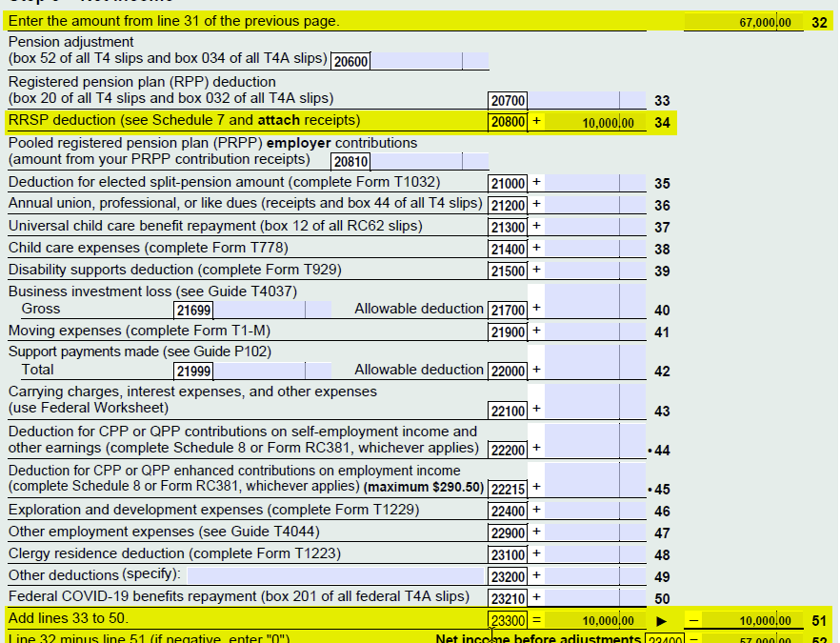Click the "(maximum $290.50)" text
840x643 pixels.
coord(424,487)
